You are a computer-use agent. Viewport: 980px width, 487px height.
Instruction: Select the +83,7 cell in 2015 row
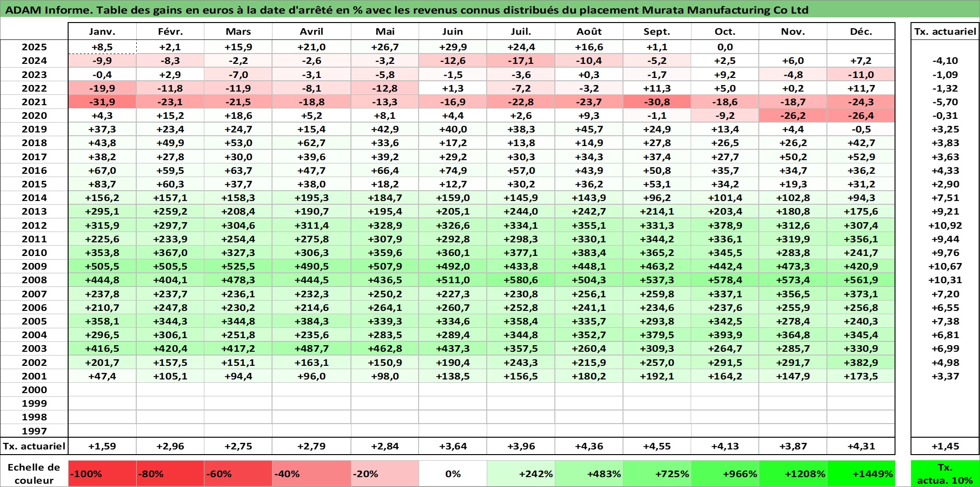click(102, 184)
